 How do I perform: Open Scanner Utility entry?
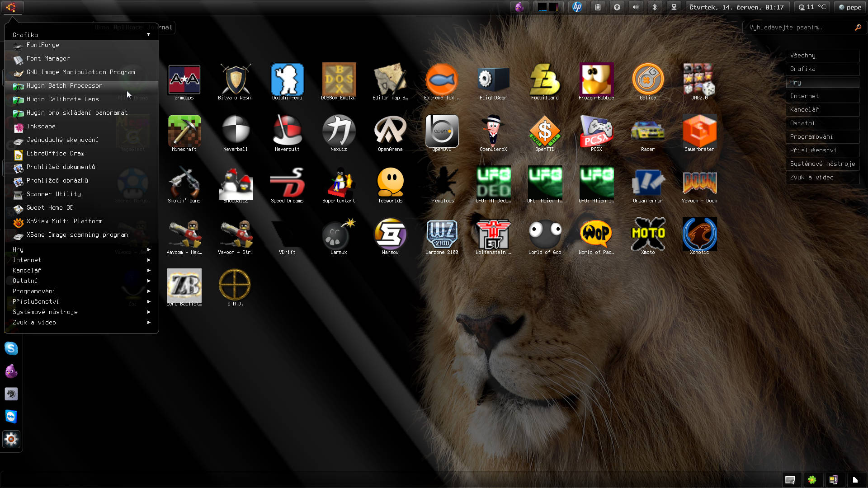(x=81, y=194)
